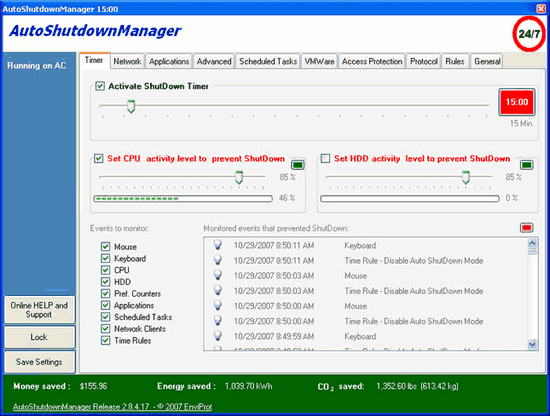
Task: Click the green HDD activity indicator
Action: click(526, 165)
